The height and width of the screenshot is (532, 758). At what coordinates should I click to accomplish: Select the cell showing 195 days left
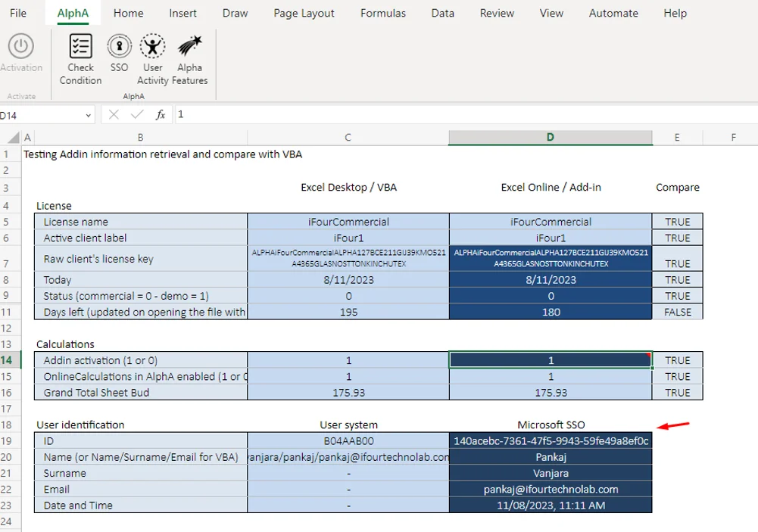(x=348, y=312)
